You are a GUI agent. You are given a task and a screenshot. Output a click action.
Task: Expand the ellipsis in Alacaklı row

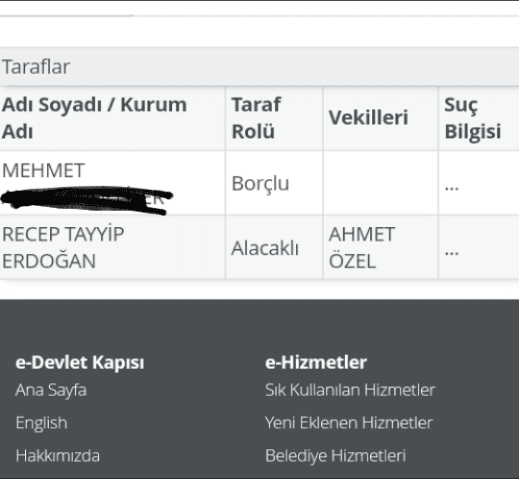(x=452, y=252)
